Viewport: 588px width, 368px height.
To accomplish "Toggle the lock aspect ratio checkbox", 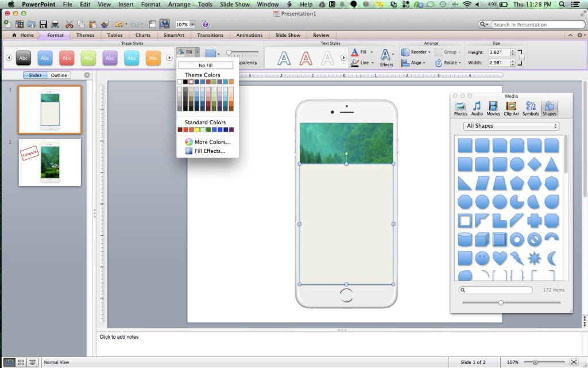I will (521, 58).
